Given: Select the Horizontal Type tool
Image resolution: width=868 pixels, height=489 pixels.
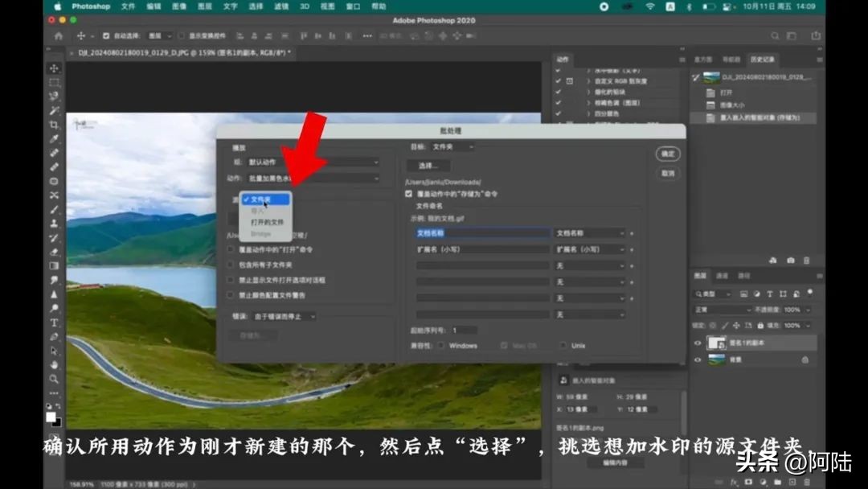Looking at the screenshot, I should pos(55,323).
